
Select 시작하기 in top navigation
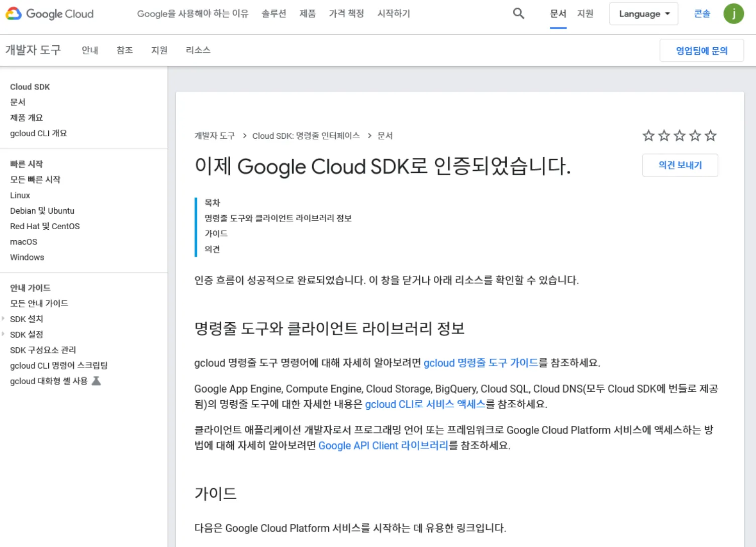click(x=394, y=14)
